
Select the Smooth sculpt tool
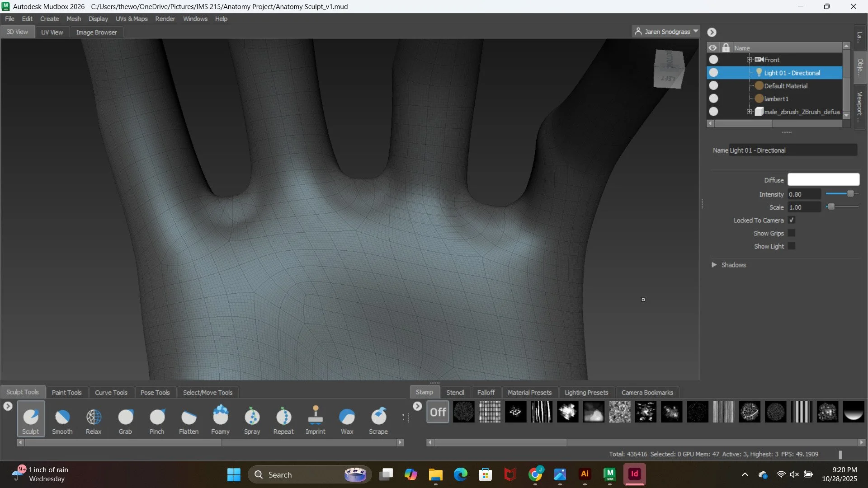click(x=62, y=418)
